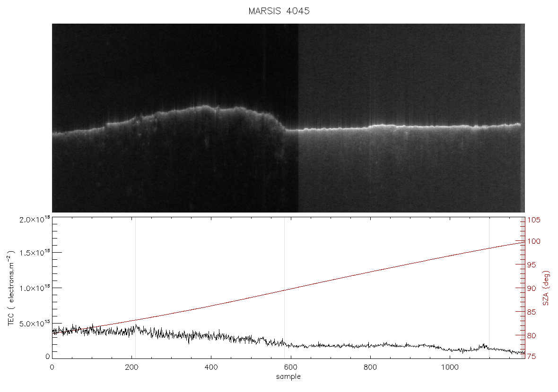The image size is (558, 392).
Task: Click the TEC electrons y-axis label
Action: [11, 288]
